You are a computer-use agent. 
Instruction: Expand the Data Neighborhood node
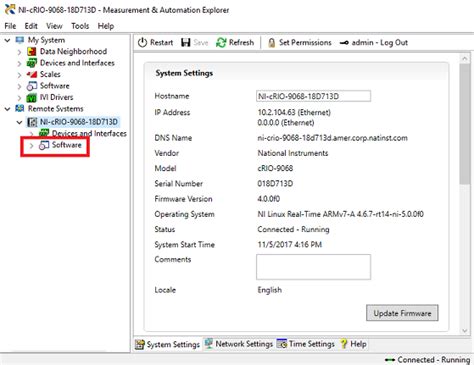(19, 52)
